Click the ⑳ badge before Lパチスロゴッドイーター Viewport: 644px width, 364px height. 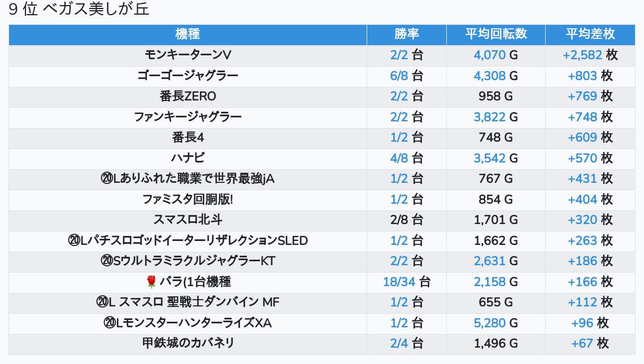pos(74,241)
